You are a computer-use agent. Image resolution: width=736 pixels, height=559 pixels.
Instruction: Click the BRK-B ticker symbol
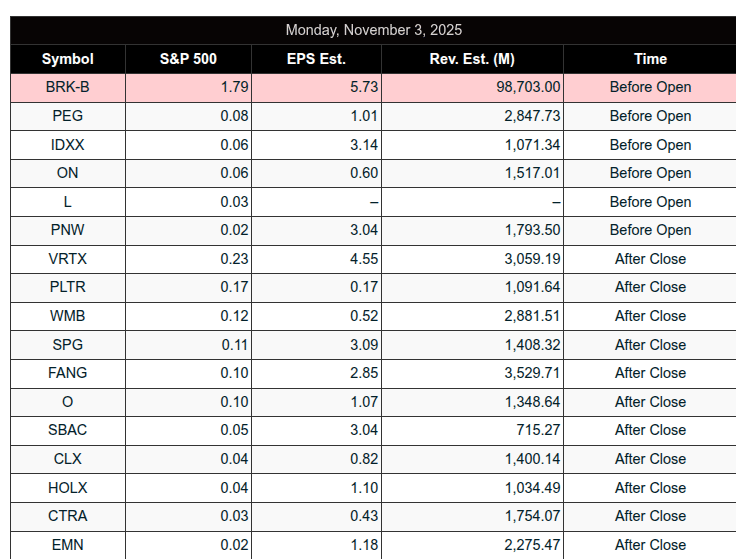67,87
